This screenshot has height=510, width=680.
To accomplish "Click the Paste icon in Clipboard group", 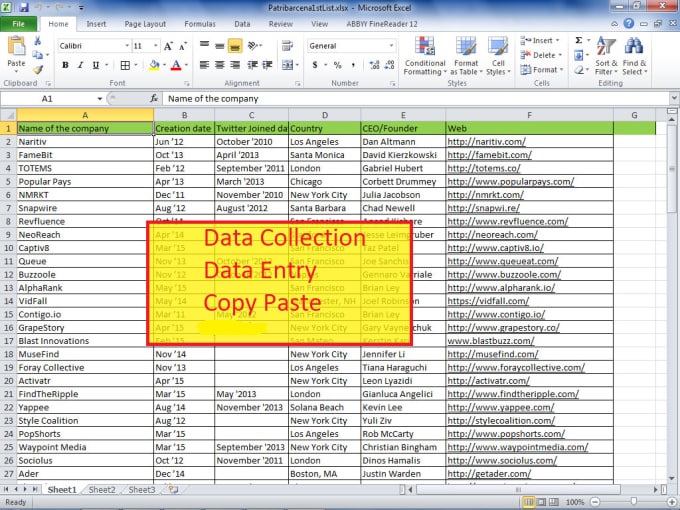I will (16, 50).
